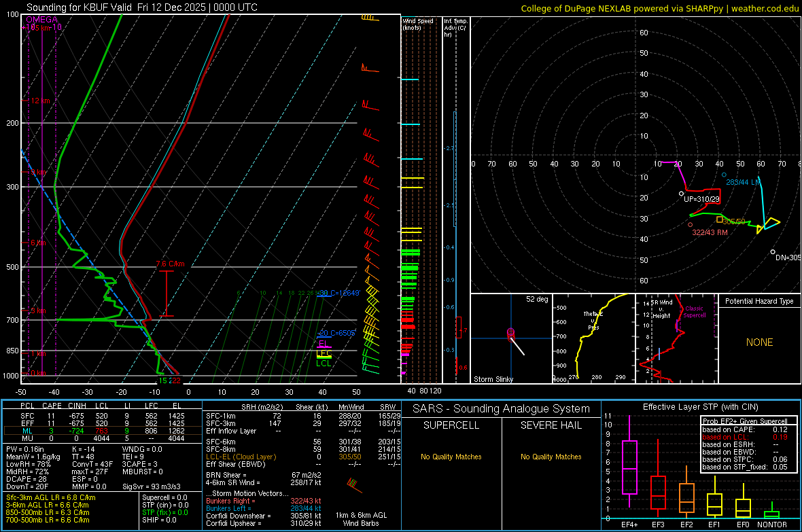The height and width of the screenshot is (532, 802).
Task: Click the red Bunkers right-mover circle on hodograph
Action: (x=690, y=225)
